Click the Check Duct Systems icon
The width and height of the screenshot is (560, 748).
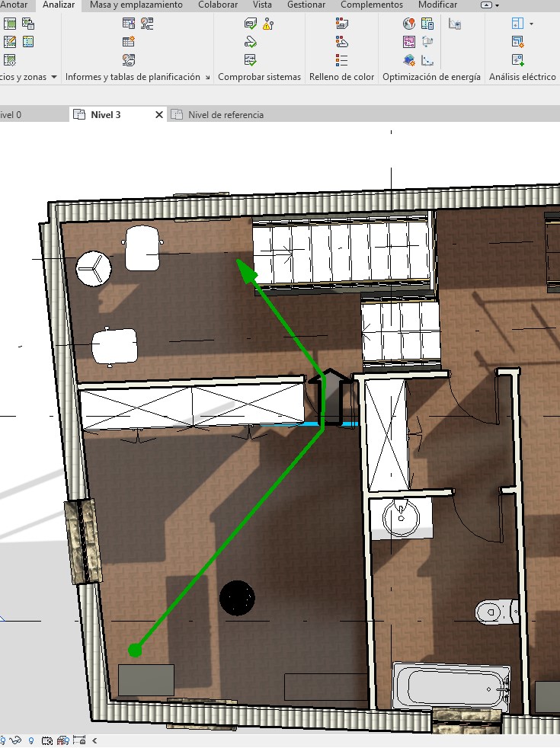250,24
